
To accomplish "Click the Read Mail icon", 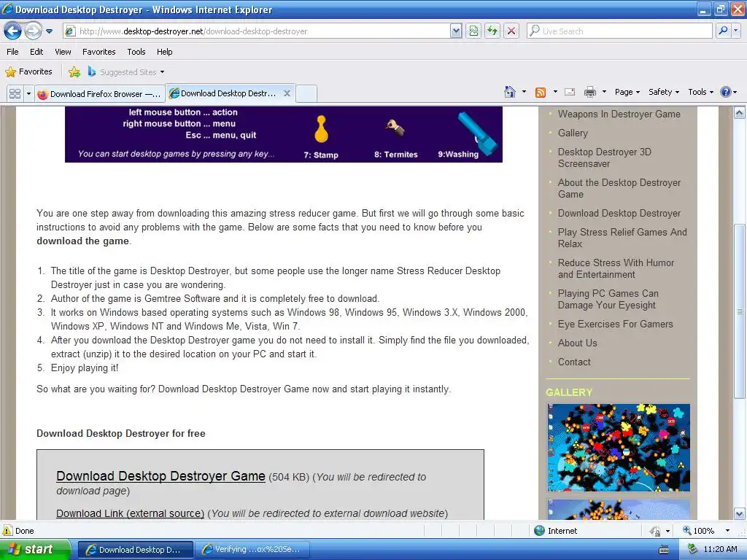I will 570,93.
